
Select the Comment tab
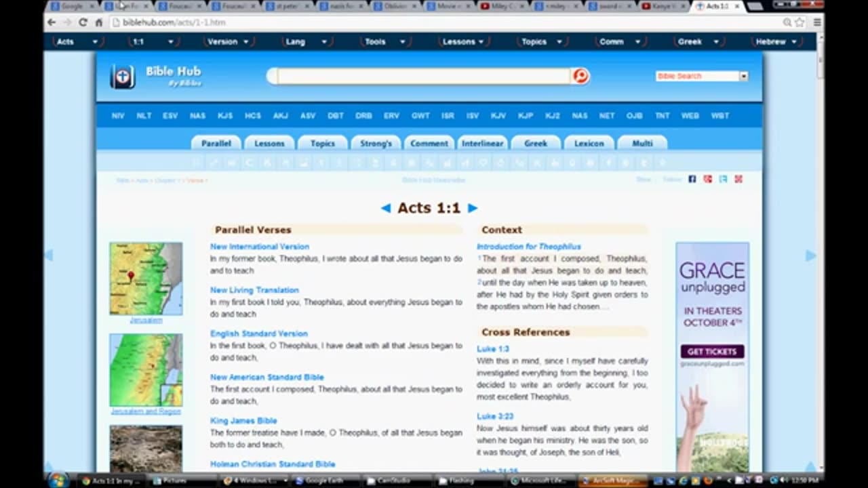pos(429,143)
